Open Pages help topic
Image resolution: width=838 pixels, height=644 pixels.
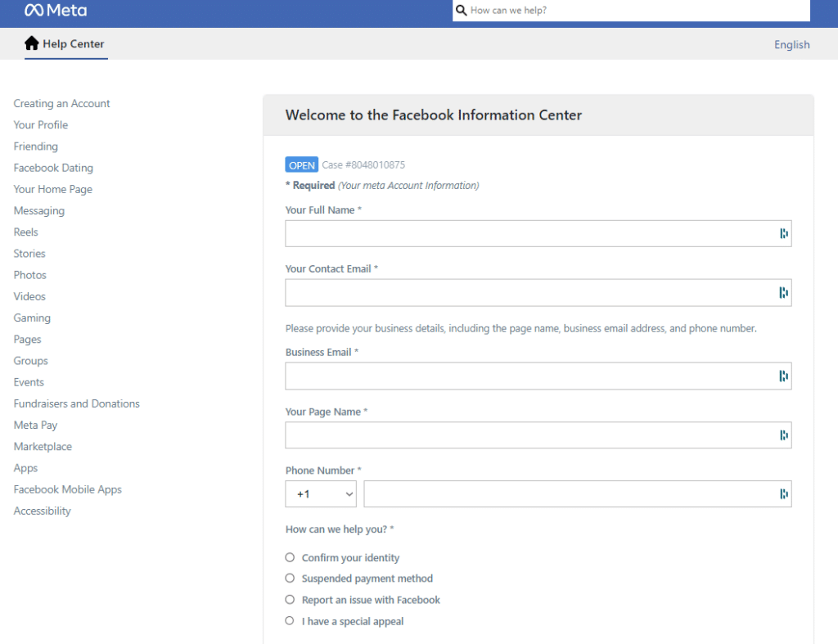(27, 340)
